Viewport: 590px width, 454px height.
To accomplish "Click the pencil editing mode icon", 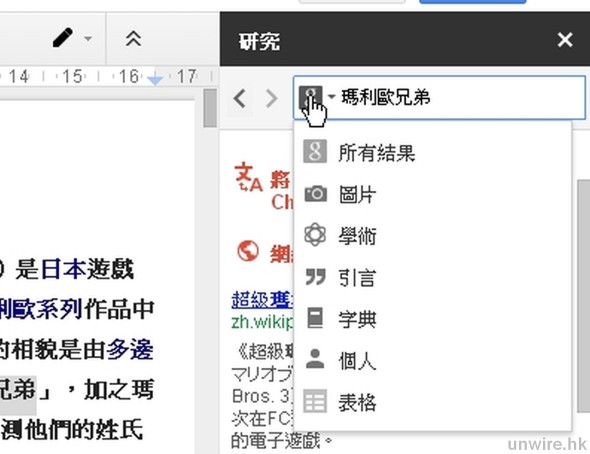I will pos(62,38).
